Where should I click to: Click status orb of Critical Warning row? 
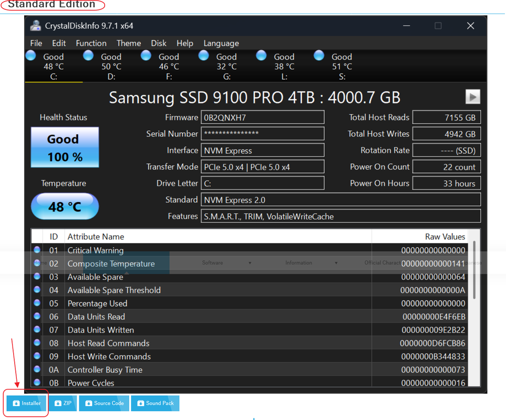tap(37, 249)
